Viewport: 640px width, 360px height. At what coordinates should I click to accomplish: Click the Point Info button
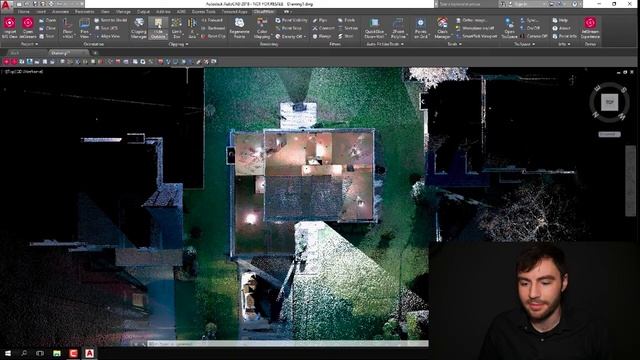[564, 36]
